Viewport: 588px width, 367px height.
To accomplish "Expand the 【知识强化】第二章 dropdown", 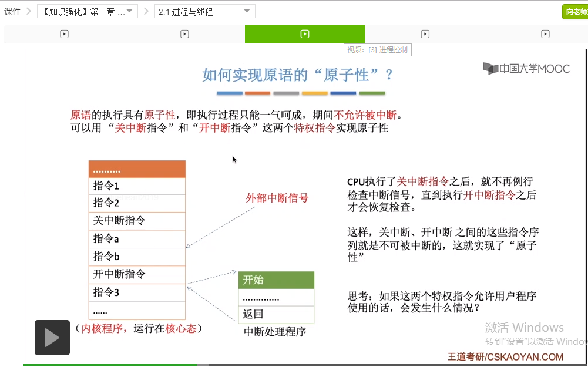I will point(88,11).
